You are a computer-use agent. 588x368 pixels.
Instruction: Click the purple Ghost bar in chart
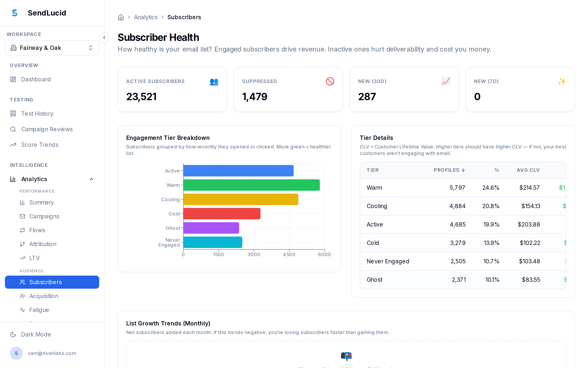tap(211, 228)
